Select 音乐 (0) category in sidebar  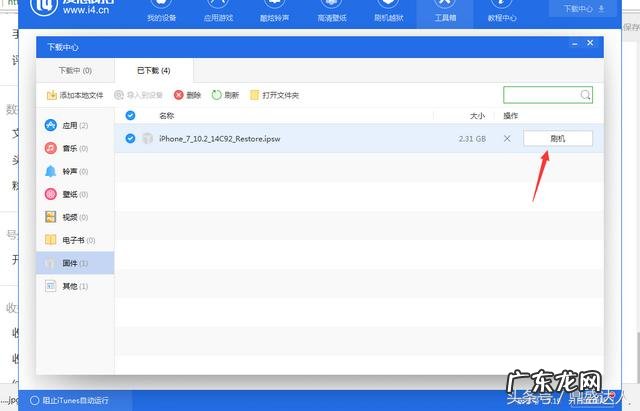75,148
